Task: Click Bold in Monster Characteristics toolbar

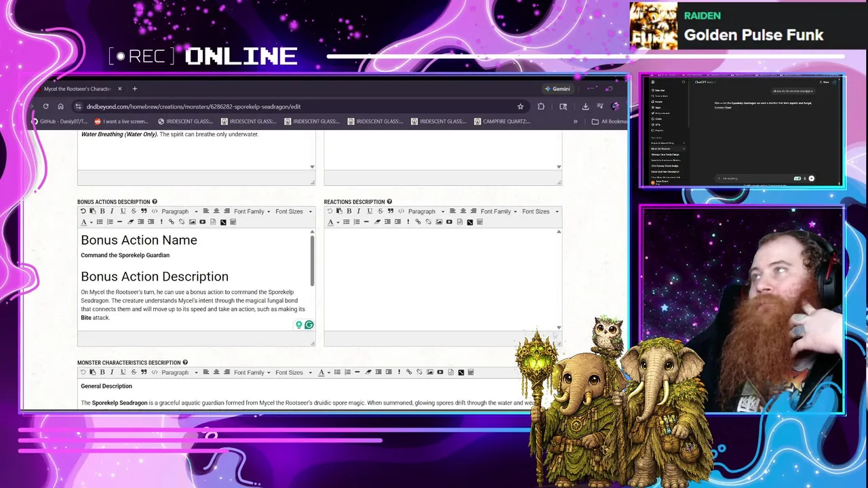Action: 102,372
